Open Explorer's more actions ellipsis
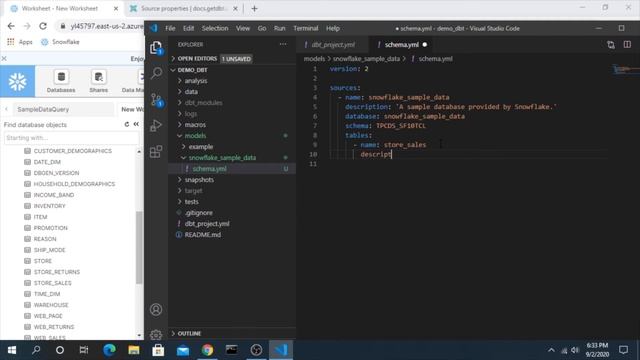Image resolution: width=640 pixels, height=360 pixels. coord(283,44)
